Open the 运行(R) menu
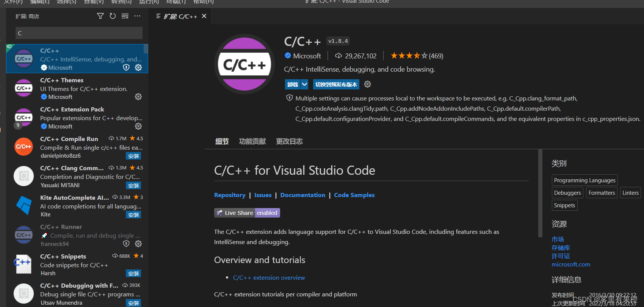The height and width of the screenshot is (307, 644). 149,2
